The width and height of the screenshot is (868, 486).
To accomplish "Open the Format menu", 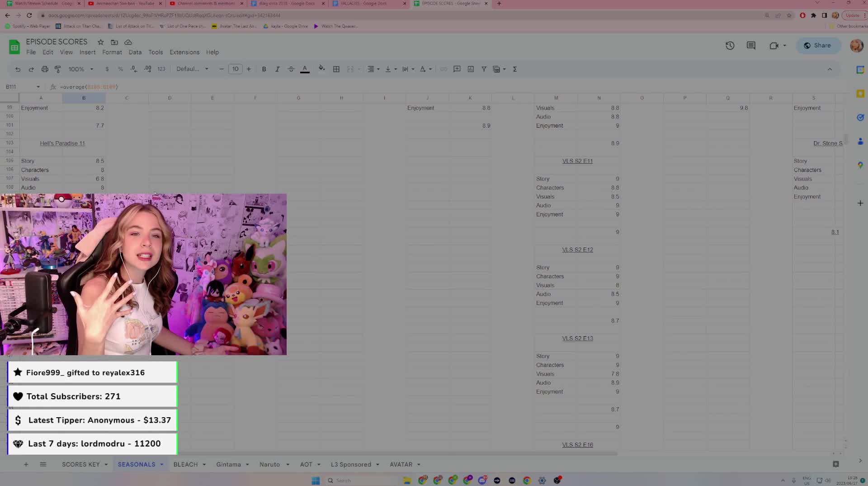I will tap(112, 52).
